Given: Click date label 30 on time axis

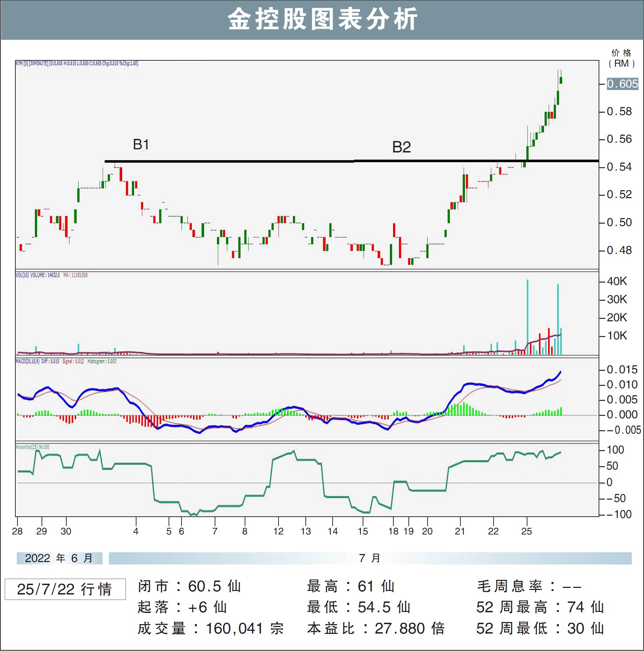Looking at the screenshot, I should click(x=66, y=531).
